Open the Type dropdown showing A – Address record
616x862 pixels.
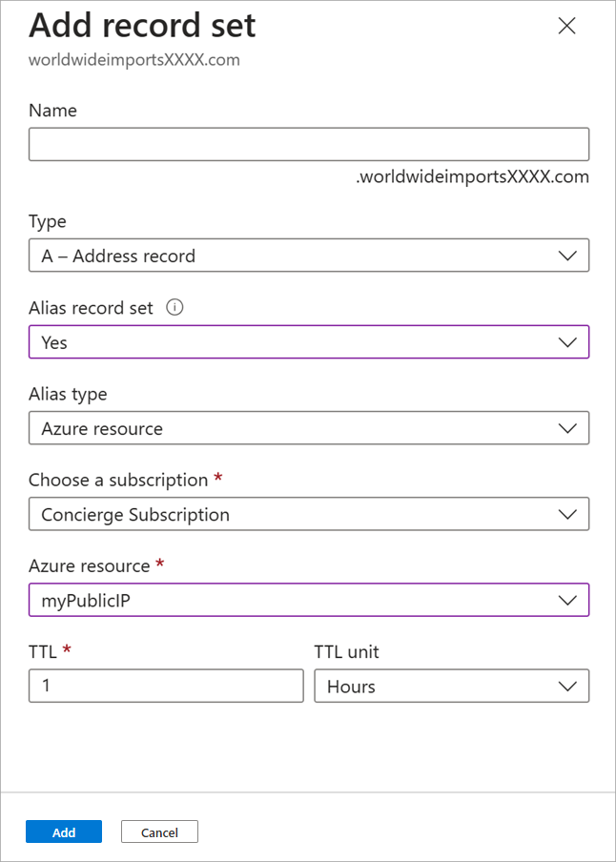pos(309,255)
